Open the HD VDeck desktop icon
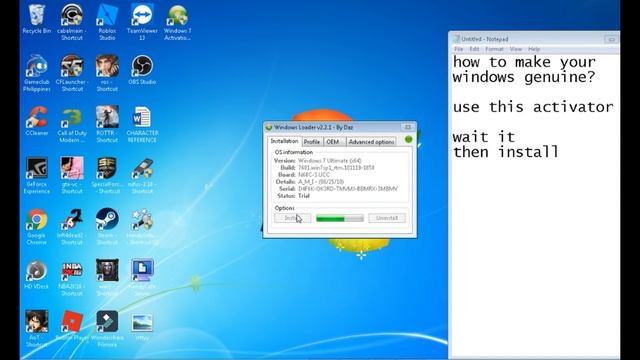The image size is (640, 360). (x=37, y=271)
